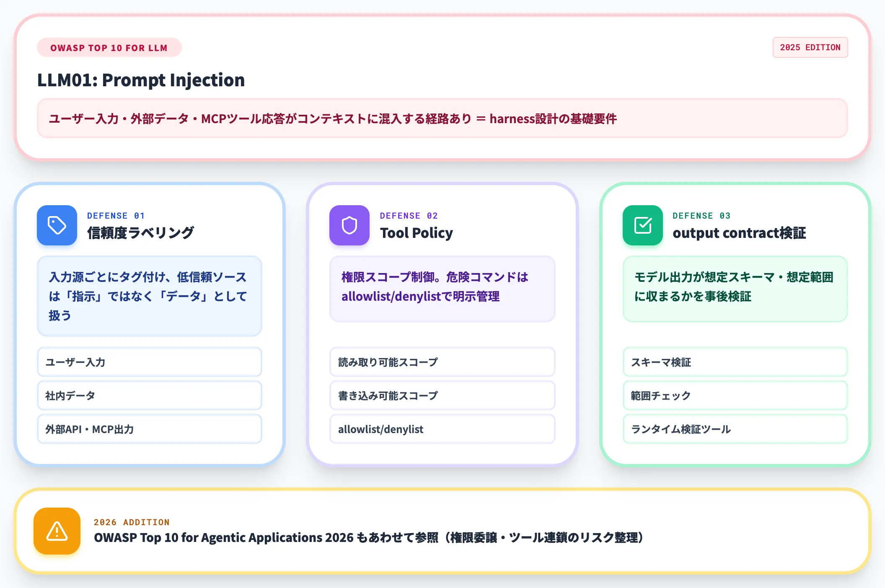
Task: Click the 2025 EDITION badge
Action: [x=810, y=47]
